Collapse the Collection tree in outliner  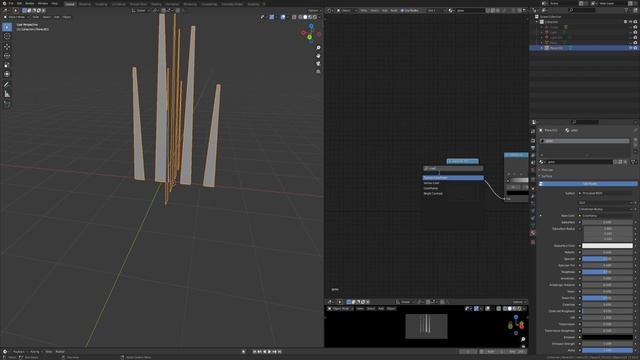click(x=537, y=22)
